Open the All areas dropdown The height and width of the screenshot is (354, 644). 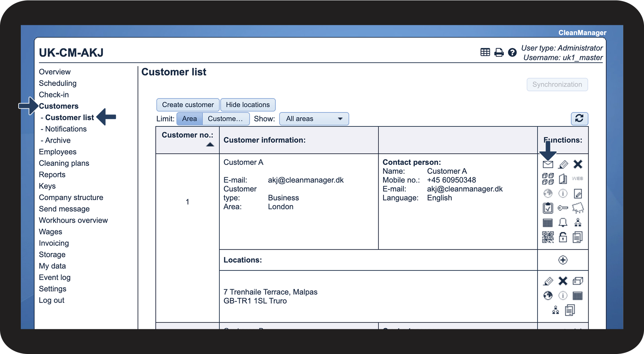(314, 119)
